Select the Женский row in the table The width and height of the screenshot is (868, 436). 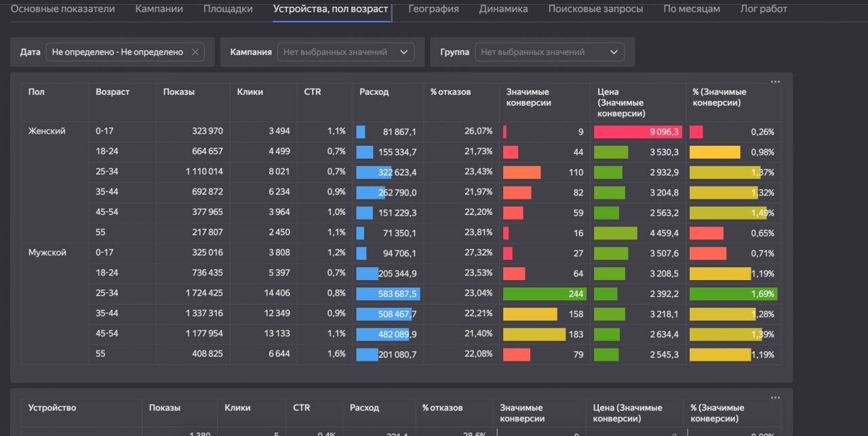[47, 131]
